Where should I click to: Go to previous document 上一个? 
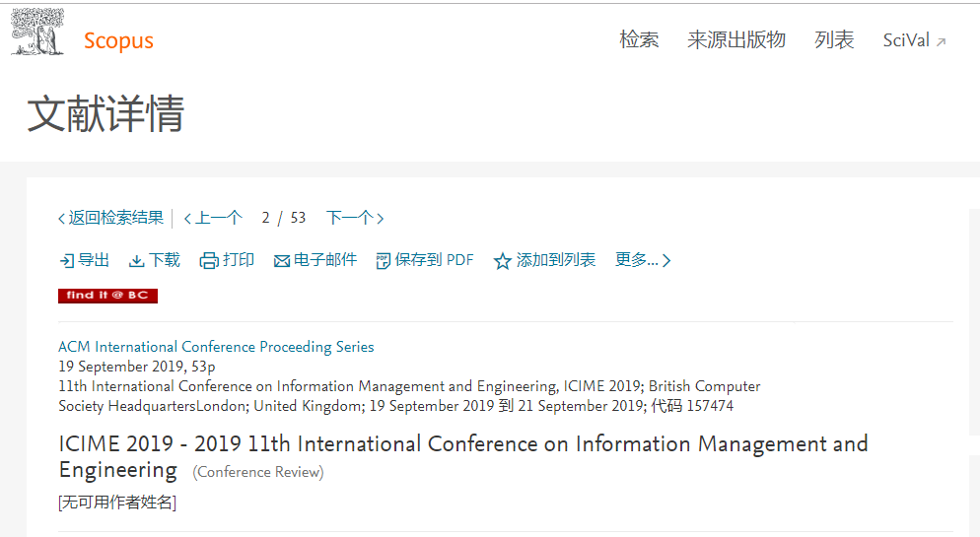[x=213, y=218]
